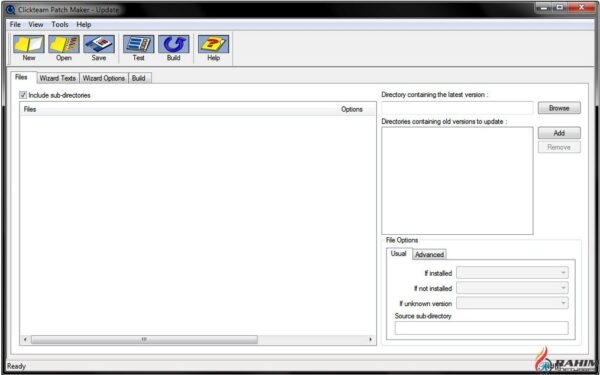Click the old versions directories list box
This screenshot has width=600, height=375.
click(x=457, y=181)
